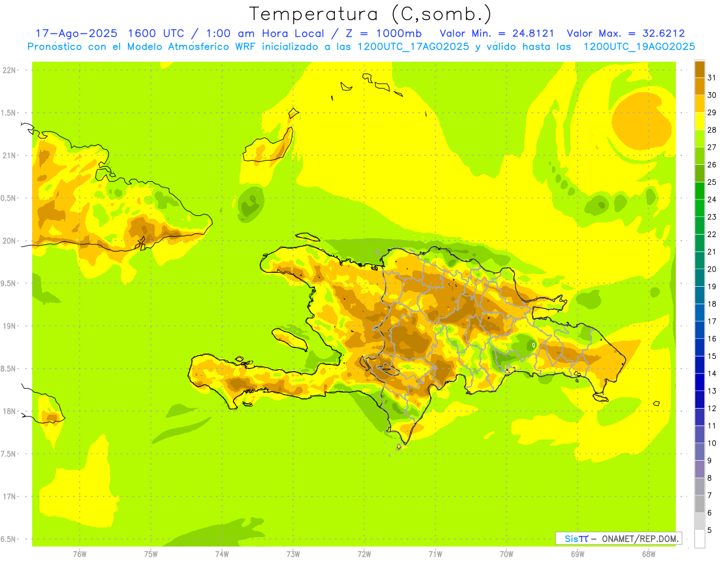Click the "1200UTC_17AGO2025" initialization time
Image resolution: width=728 pixels, height=562 pixels.
click(x=413, y=47)
